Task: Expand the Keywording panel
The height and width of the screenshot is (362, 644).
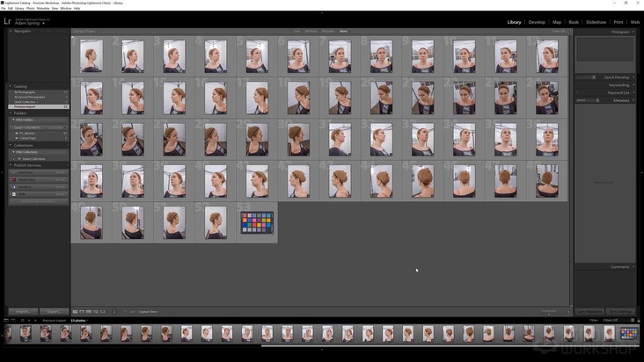Action: [633, 85]
